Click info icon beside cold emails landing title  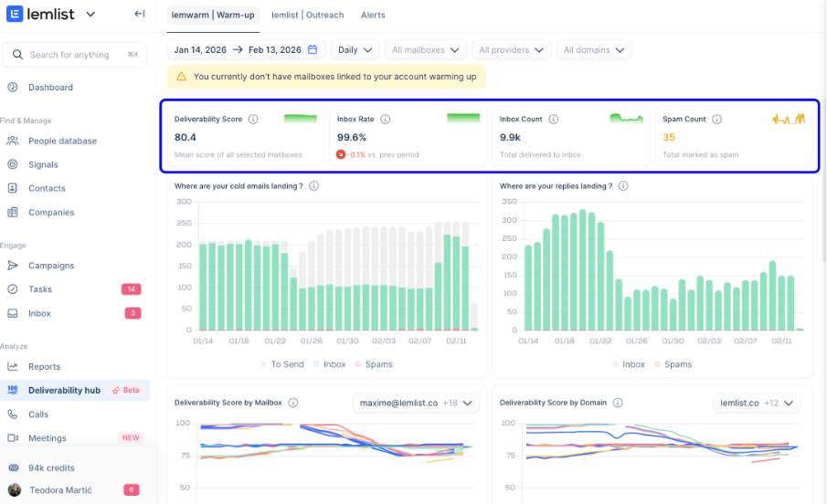(x=313, y=185)
